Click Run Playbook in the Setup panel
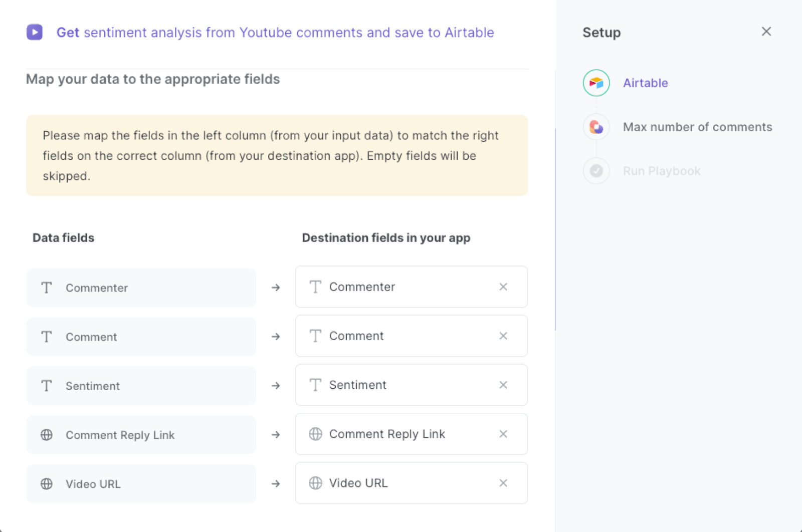The width and height of the screenshot is (802, 532). (x=661, y=171)
